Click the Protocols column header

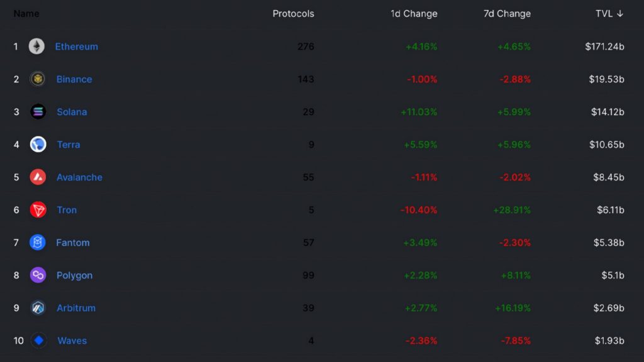293,14
